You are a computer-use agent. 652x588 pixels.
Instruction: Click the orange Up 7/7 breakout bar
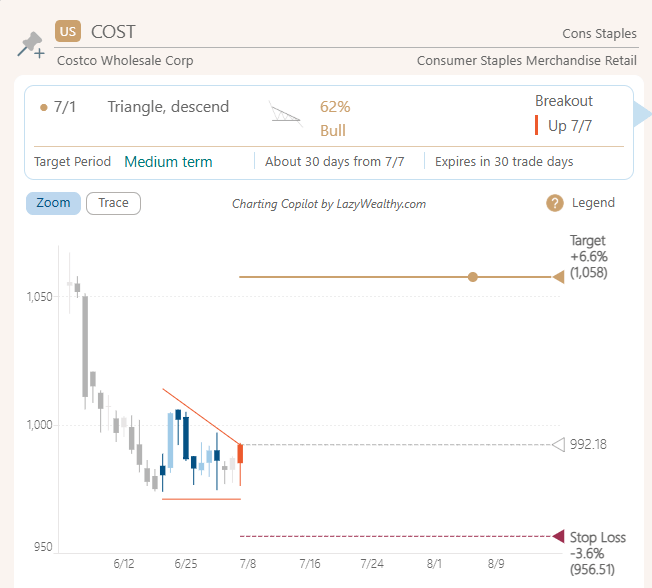537,126
